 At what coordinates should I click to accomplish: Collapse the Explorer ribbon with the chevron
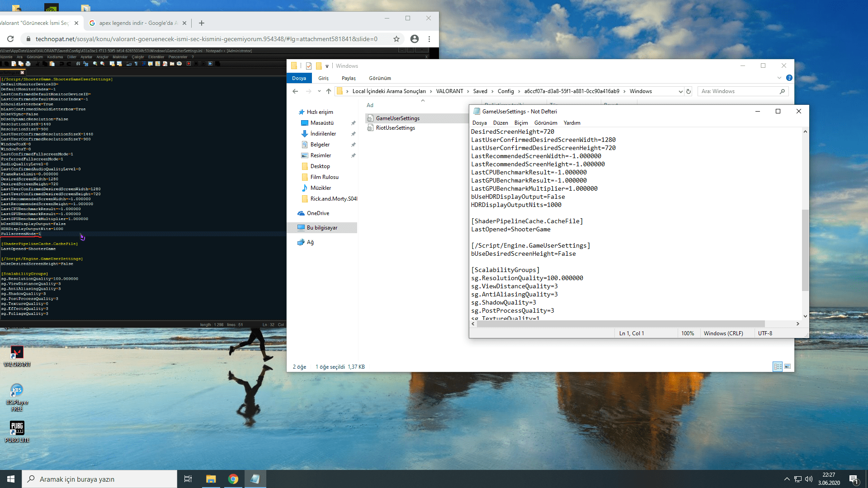point(778,77)
